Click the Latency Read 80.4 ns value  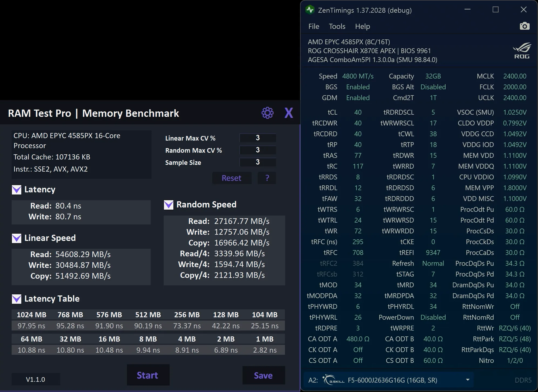(x=68, y=206)
